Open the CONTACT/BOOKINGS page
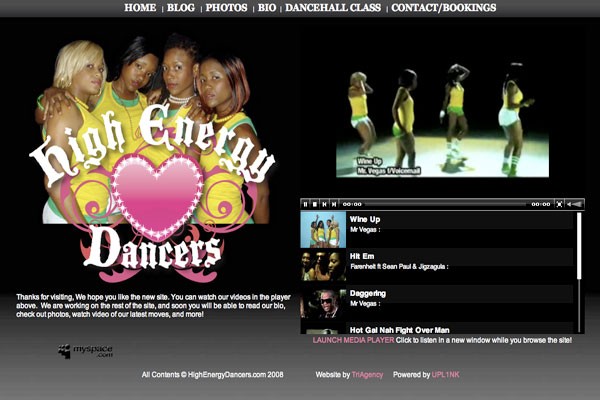This screenshot has width=600, height=400. pyautogui.click(x=443, y=8)
